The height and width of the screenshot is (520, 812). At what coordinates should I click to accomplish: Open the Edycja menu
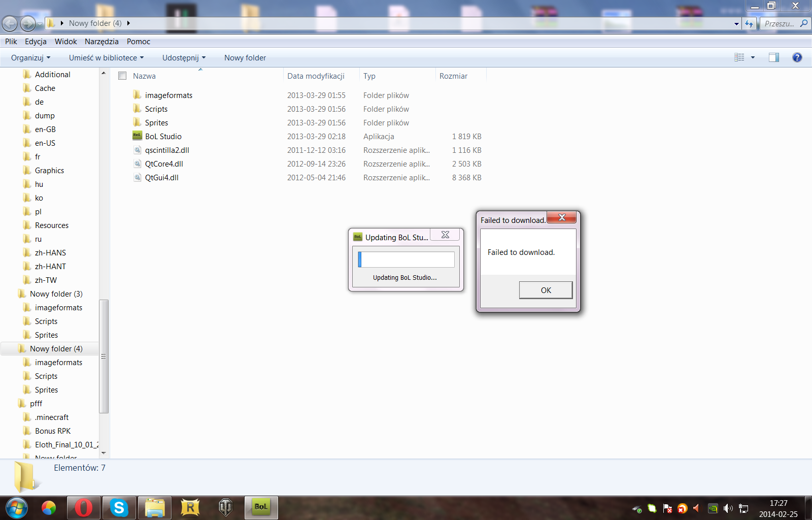click(x=36, y=42)
